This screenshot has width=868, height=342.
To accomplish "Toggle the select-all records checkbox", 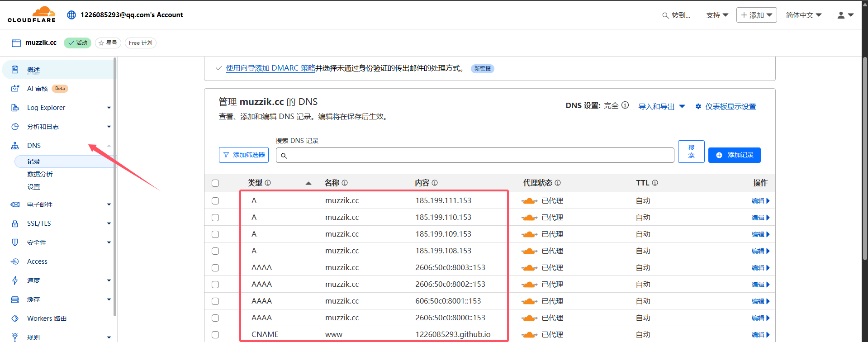I will click(215, 183).
